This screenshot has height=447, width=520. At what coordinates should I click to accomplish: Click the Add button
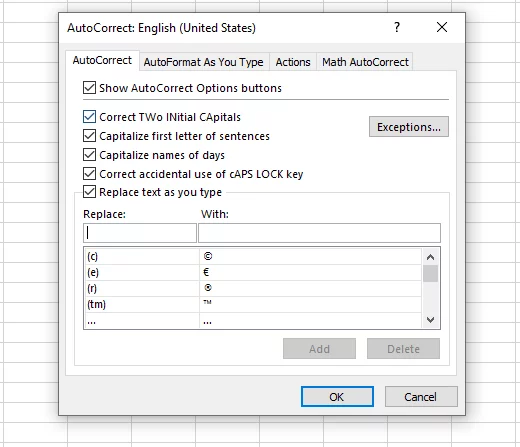[x=319, y=349]
